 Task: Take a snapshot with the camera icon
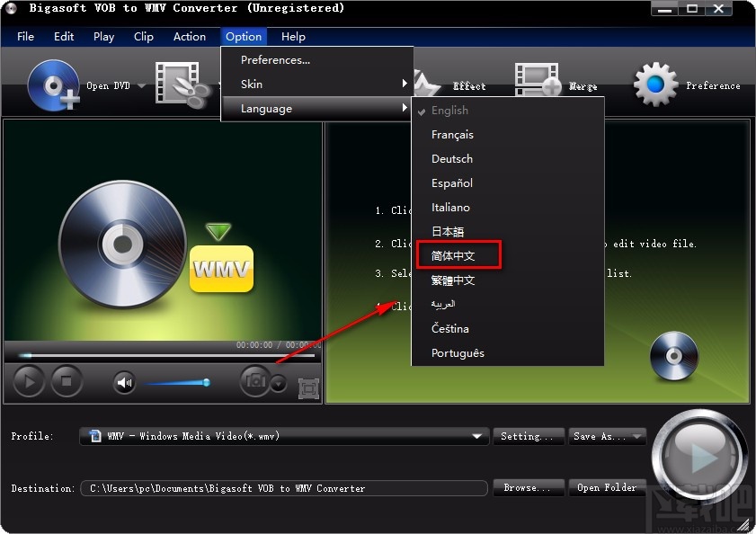coord(255,381)
